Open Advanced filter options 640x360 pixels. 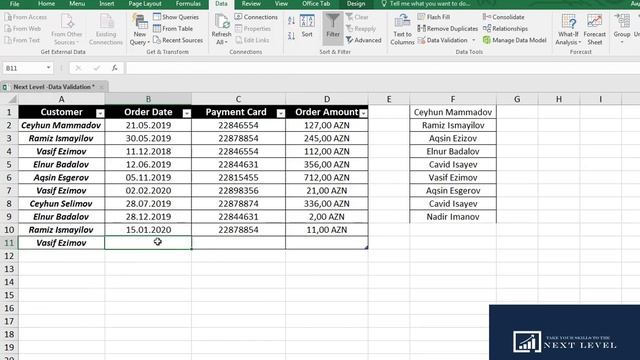coord(363,40)
